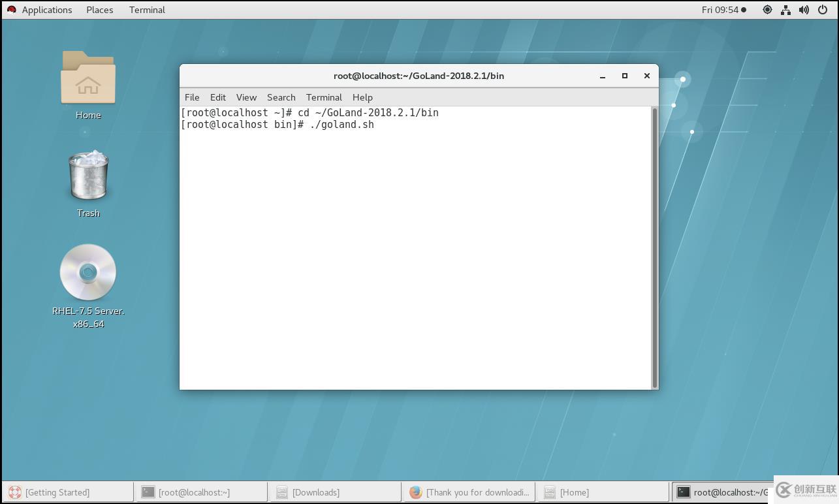The width and height of the screenshot is (839, 504).
Task: Click the Firefox icon in taskbar
Action: (416, 492)
